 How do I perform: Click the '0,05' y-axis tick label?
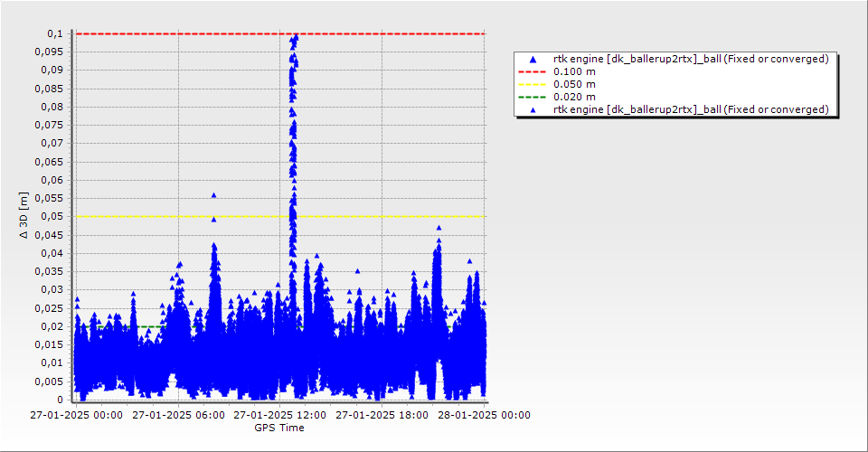[x=52, y=216]
